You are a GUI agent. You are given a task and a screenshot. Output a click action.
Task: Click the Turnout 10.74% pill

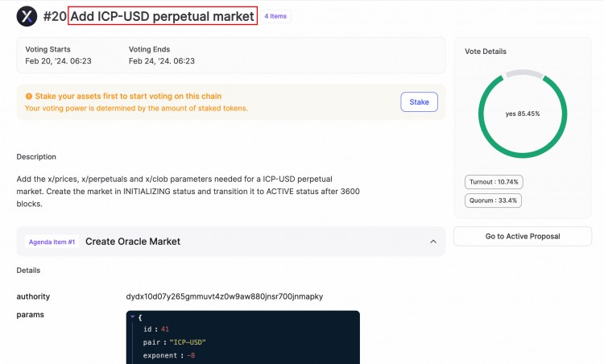click(x=494, y=182)
